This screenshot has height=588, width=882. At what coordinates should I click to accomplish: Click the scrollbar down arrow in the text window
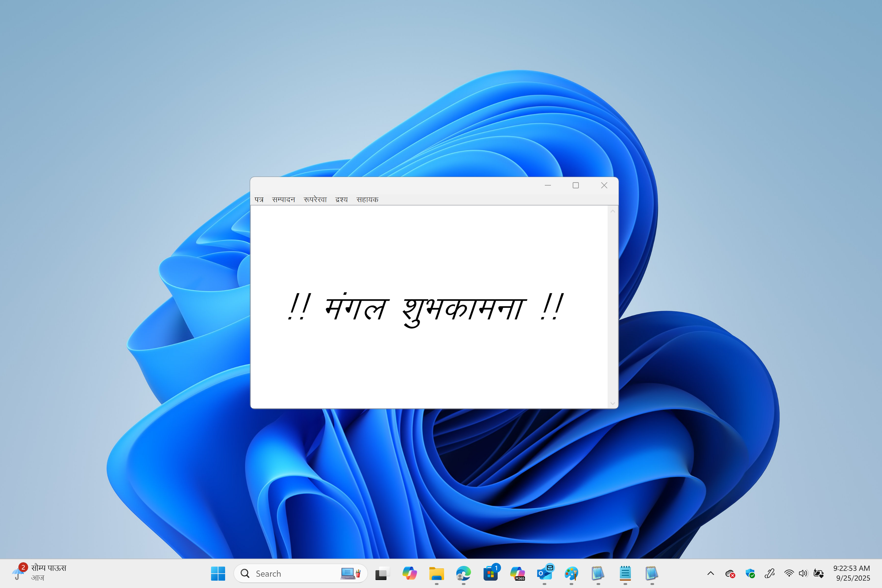612,404
